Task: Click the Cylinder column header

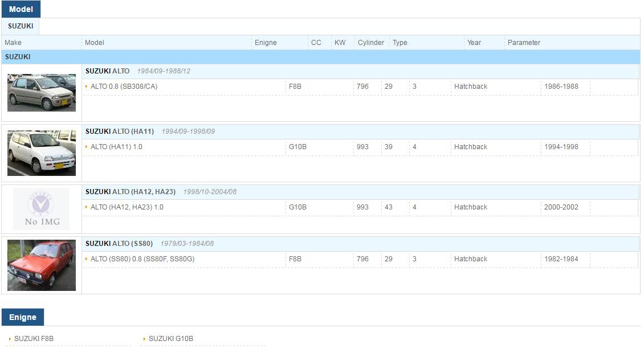Action: (x=371, y=43)
